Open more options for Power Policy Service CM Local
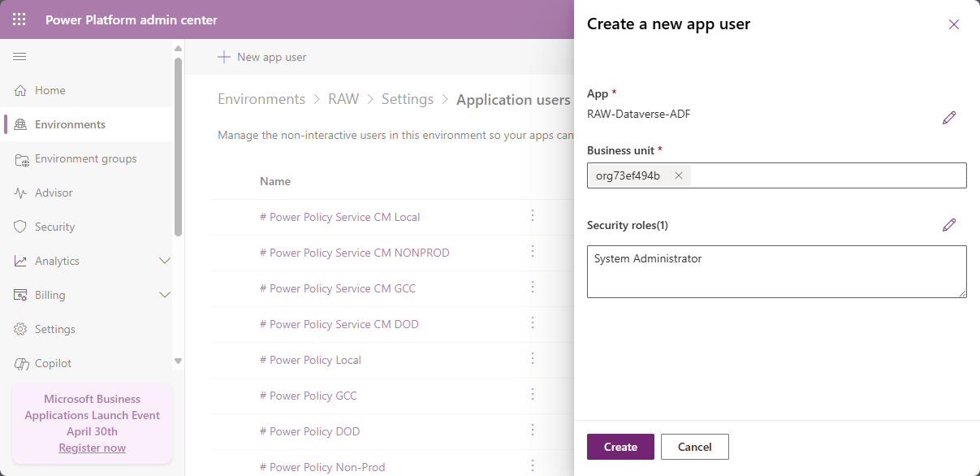980x476 pixels. pyautogui.click(x=533, y=215)
